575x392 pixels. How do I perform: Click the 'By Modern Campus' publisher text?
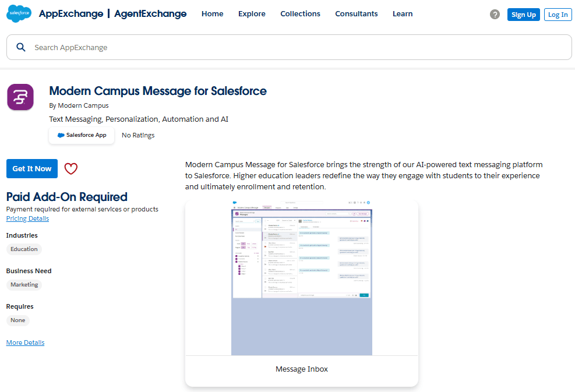79,105
